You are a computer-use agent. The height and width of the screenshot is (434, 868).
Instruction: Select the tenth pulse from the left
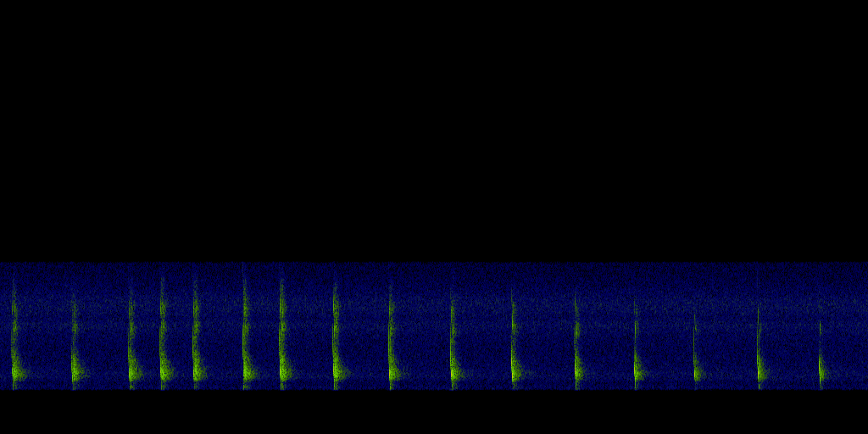[455, 369]
